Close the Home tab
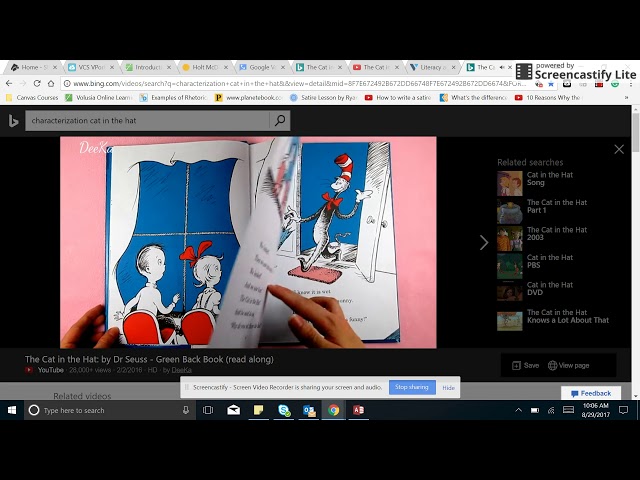This screenshot has width=640, height=480. click(55, 67)
